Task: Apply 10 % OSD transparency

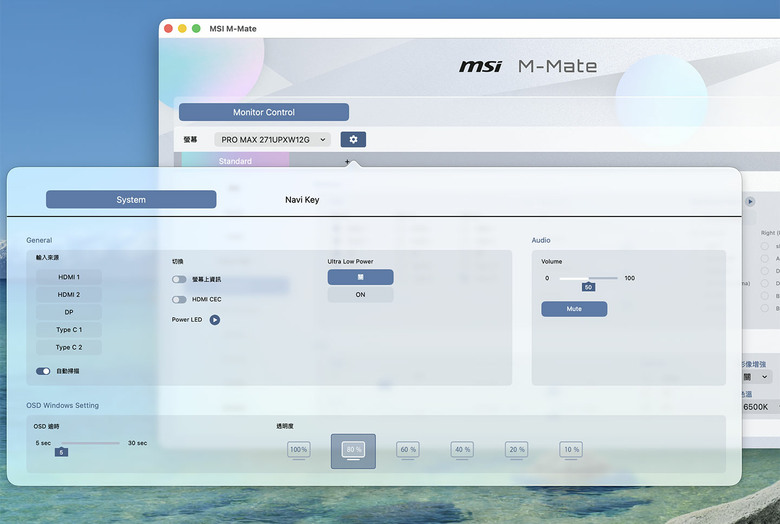Action: pos(571,450)
